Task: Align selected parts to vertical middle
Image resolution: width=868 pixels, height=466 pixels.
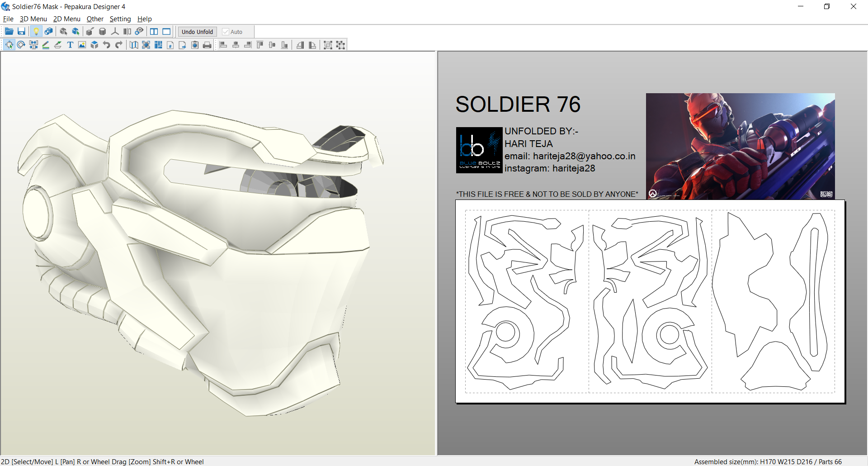Action: tap(272, 45)
